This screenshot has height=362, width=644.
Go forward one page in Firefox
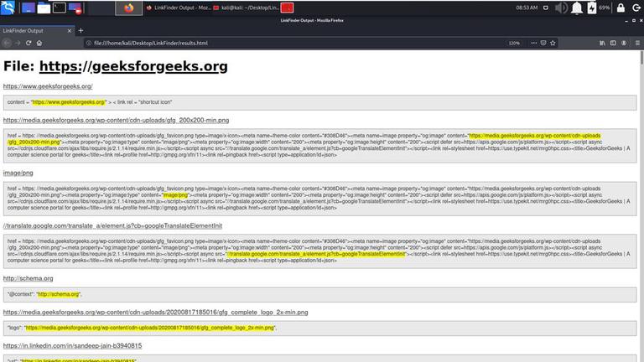coord(18,43)
